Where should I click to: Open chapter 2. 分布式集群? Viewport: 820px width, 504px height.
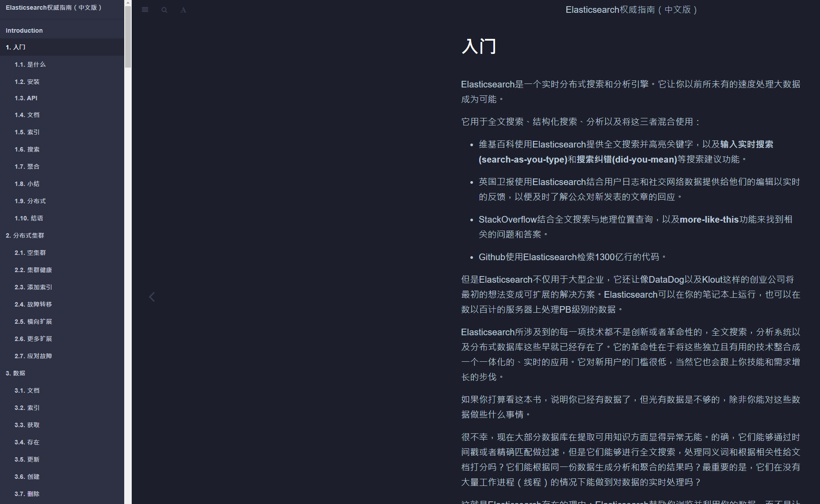62,235
